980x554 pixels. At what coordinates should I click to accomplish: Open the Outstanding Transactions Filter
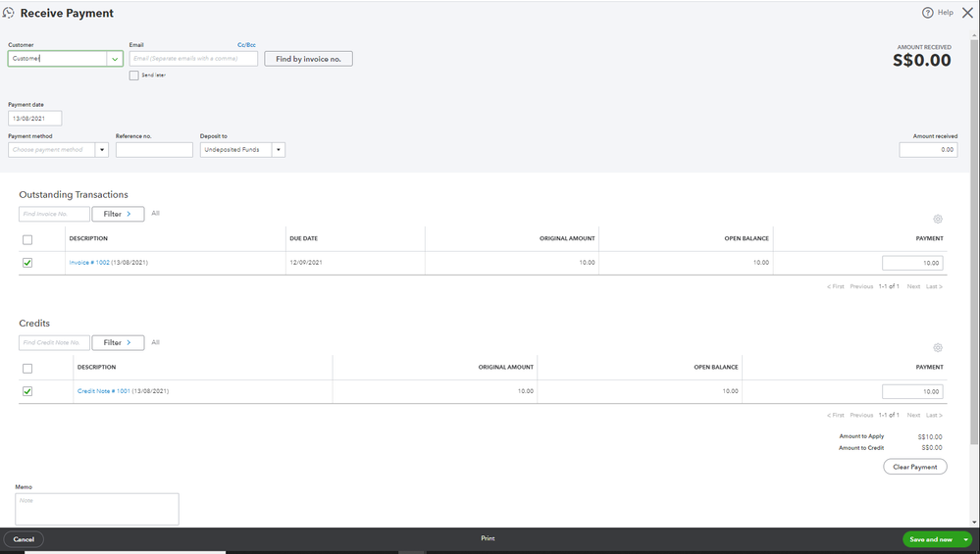[118, 214]
